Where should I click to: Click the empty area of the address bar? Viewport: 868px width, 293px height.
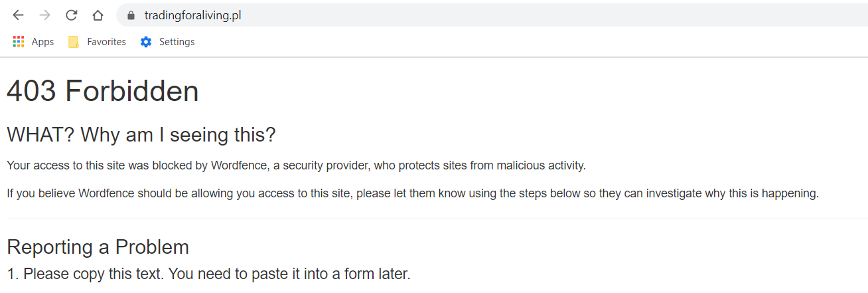point(531,15)
